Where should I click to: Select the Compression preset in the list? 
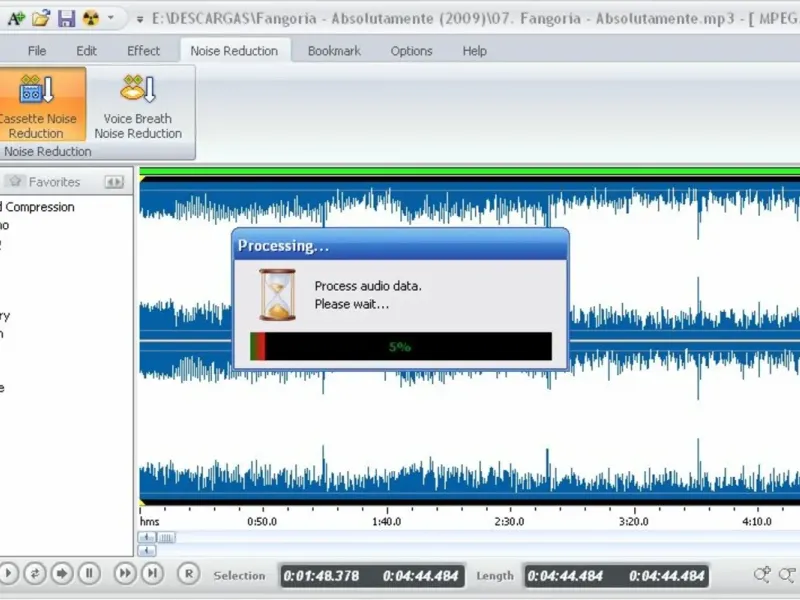(x=38, y=207)
